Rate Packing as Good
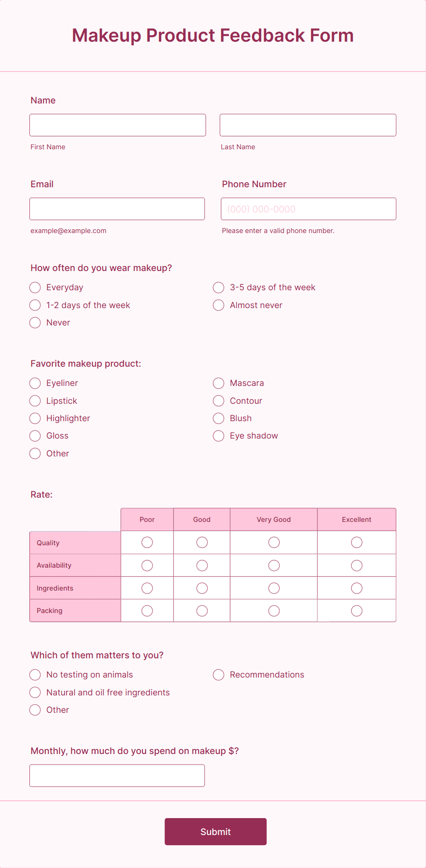Screen dimensions: 426x868 click(x=202, y=611)
